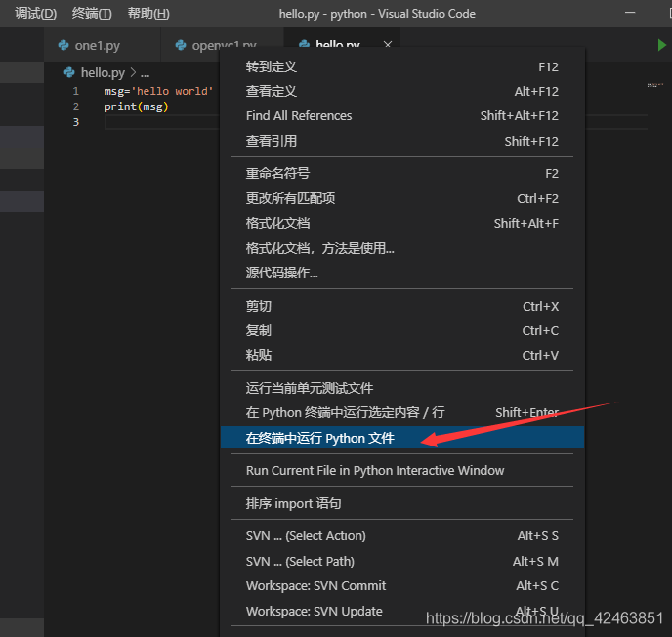The height and width of the screenshot is (637, 672).
Task: Select 运行当前单元测试文件 entry
Action: click(402, 388)
